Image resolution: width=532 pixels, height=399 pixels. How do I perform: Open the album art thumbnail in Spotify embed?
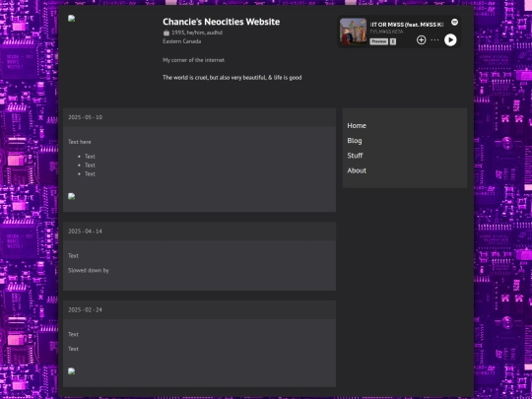pyautogui.click(x=354, y=32)
